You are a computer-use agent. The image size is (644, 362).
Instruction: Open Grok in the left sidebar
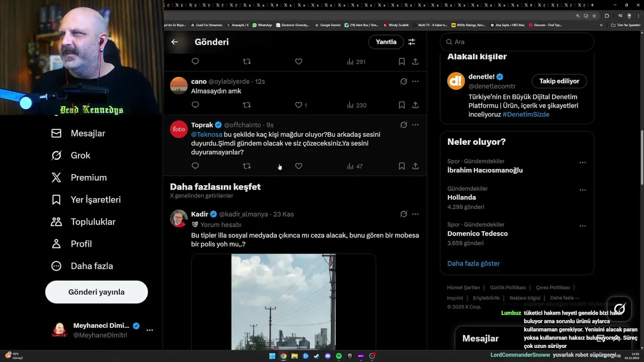[70, 155]
